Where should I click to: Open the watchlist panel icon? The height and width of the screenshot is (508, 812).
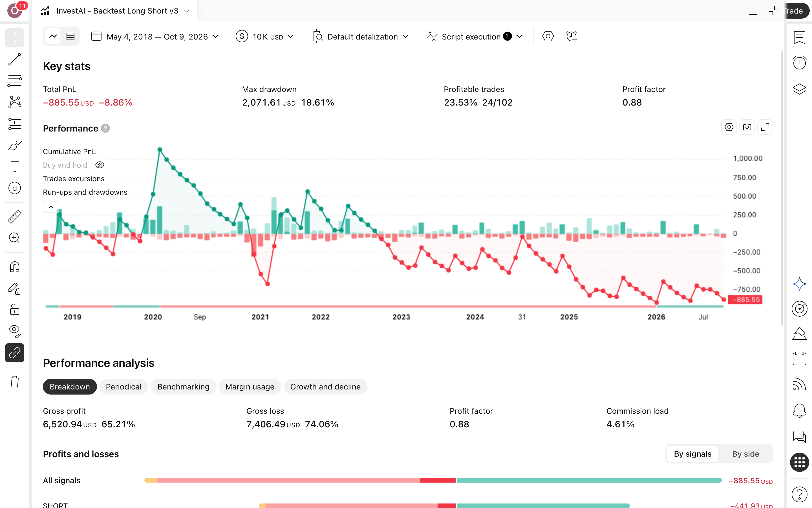click(799, 37)
